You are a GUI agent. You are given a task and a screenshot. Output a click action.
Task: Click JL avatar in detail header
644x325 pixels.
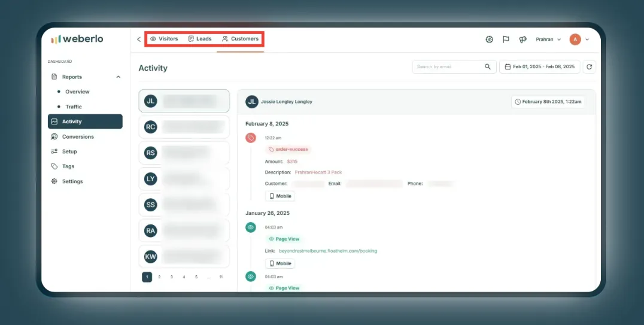pyautogui.click(x=252, y=102)
